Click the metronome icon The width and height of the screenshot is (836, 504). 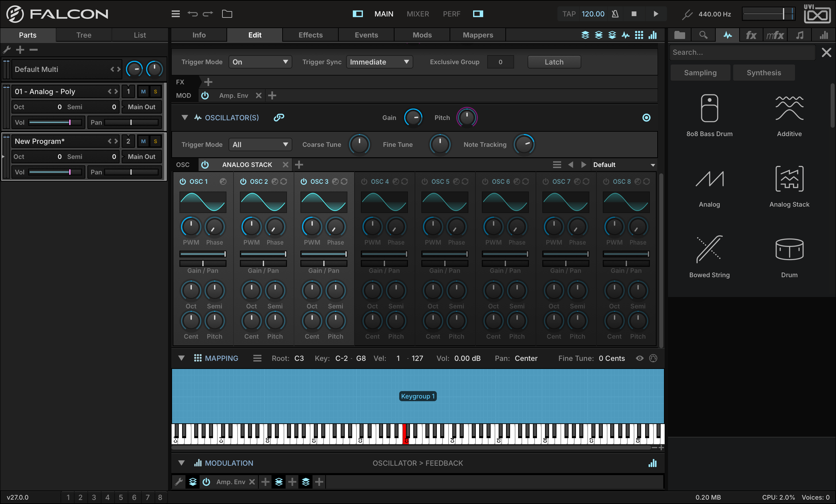tap(615, 14)
